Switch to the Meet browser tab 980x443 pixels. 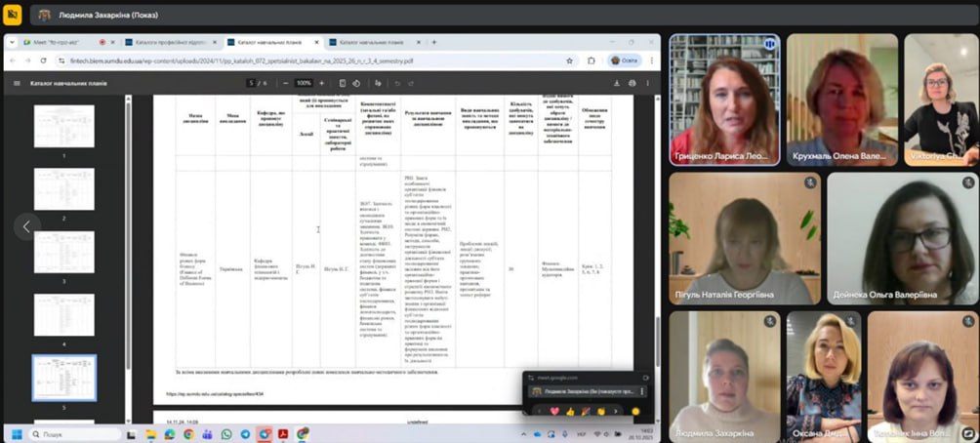(x=59, y=42)
